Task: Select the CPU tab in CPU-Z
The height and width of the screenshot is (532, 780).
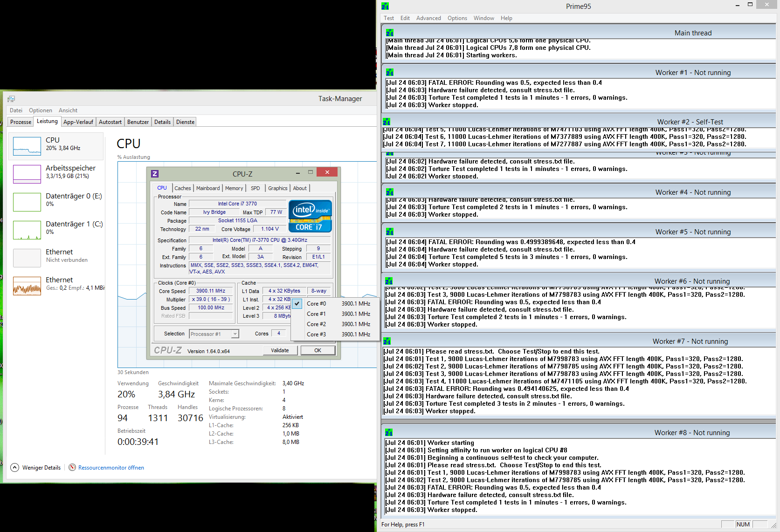Action: [162, 188]
